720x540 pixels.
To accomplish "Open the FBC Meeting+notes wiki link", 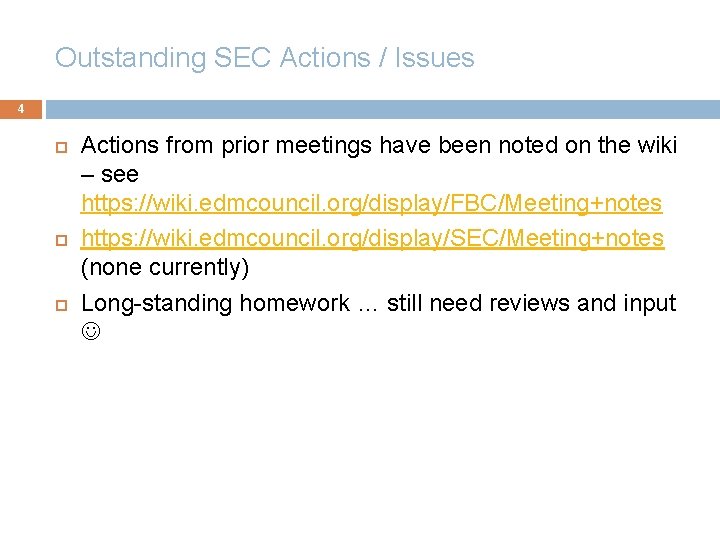I will (371, 204).
